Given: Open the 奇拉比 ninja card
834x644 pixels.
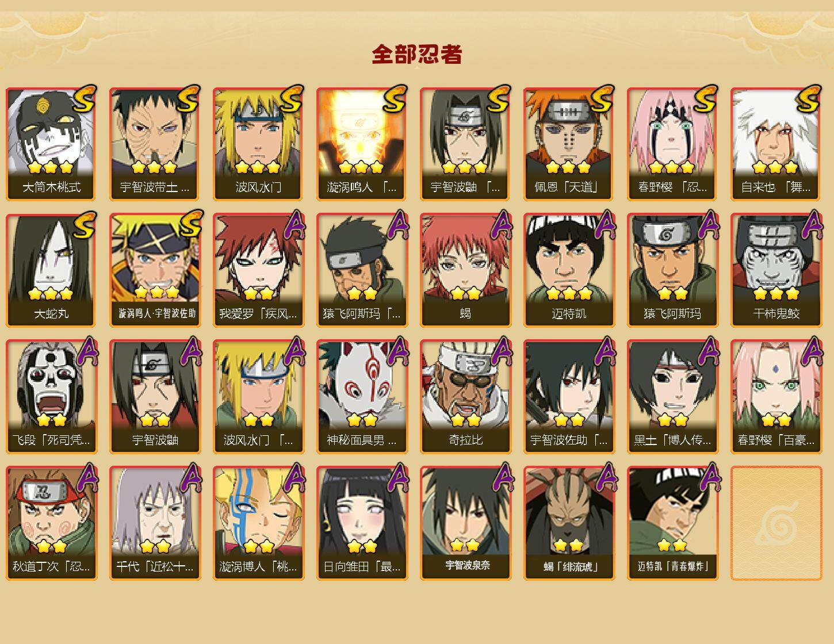Looking at the screenshot, I should [465, 397].
